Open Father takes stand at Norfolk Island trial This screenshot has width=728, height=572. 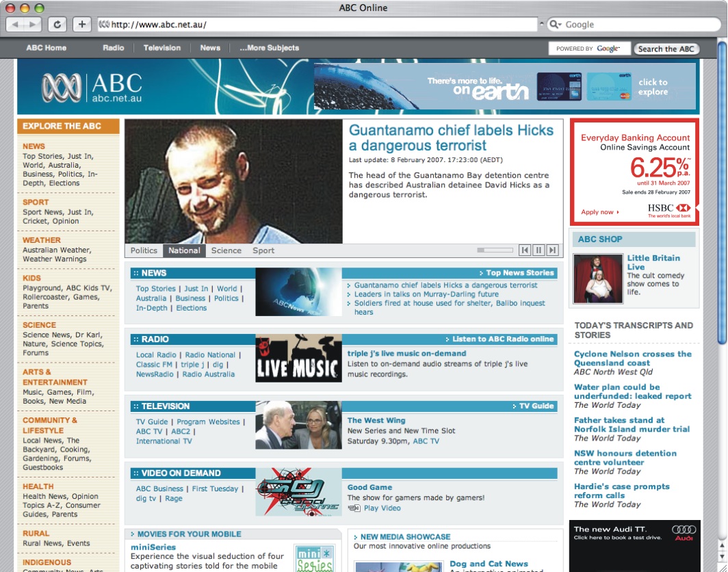point(632,425)
